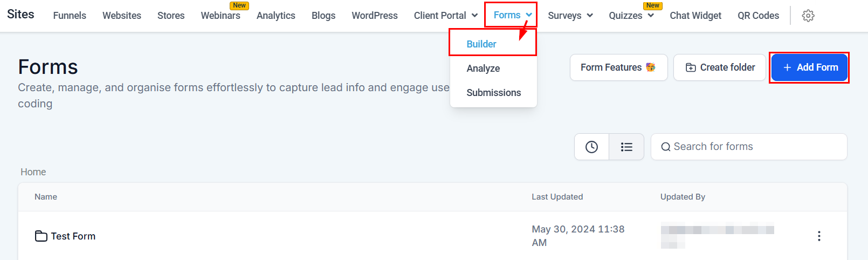Switch to list view icon
The image size is (868, 260).
tap(626, 147)
